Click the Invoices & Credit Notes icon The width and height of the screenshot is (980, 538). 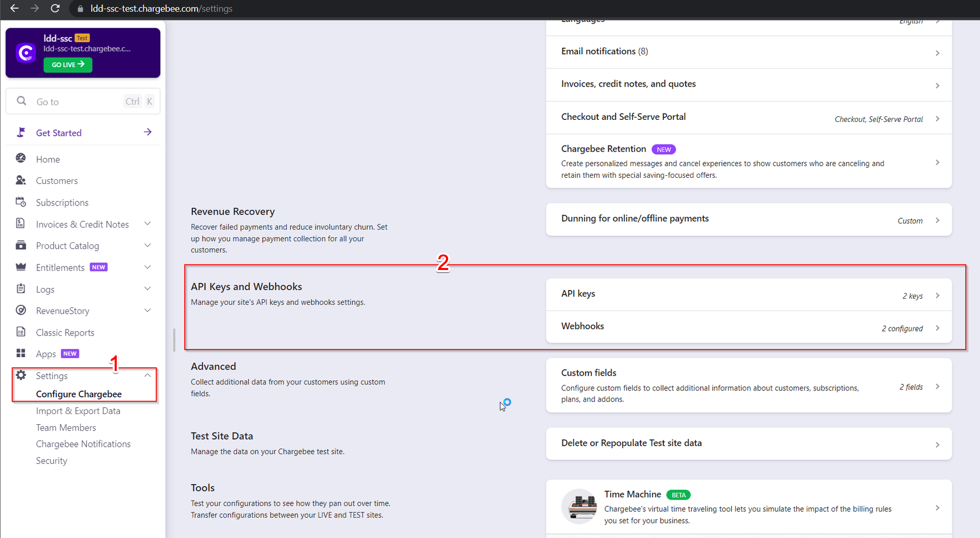(x=21, y=223)
